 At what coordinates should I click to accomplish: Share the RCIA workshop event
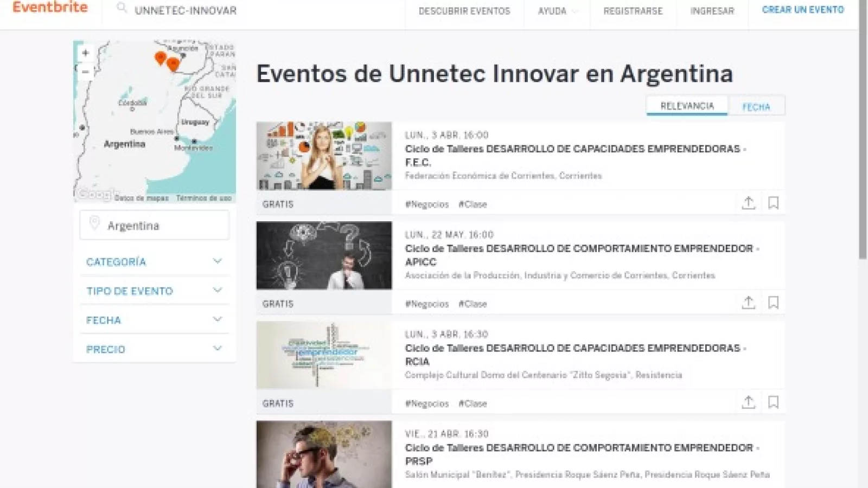(x=748, y=403)
